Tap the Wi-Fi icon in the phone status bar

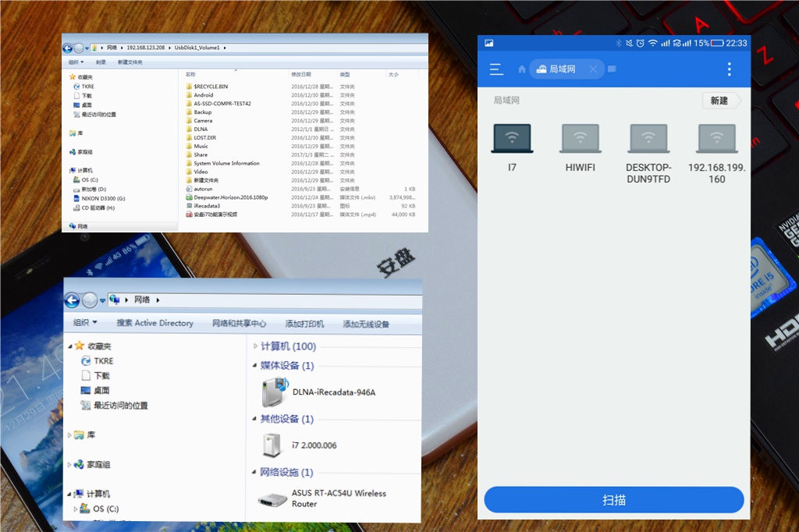pyautogui.click(x=653, y=44)
